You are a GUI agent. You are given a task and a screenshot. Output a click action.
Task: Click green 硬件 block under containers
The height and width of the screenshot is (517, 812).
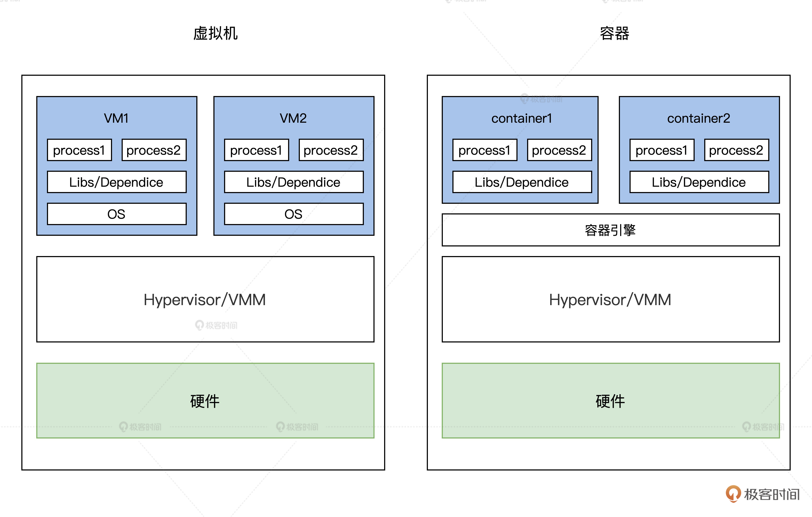tap(610, 401)
